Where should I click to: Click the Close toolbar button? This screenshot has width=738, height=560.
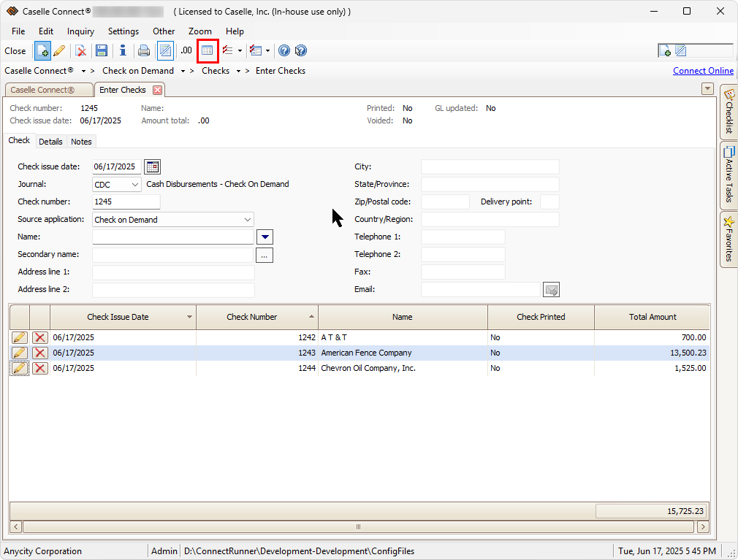tap(15, 51)
